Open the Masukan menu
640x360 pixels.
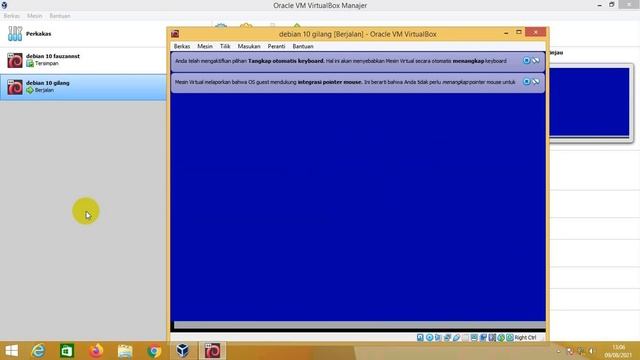(x=249, y=46)
